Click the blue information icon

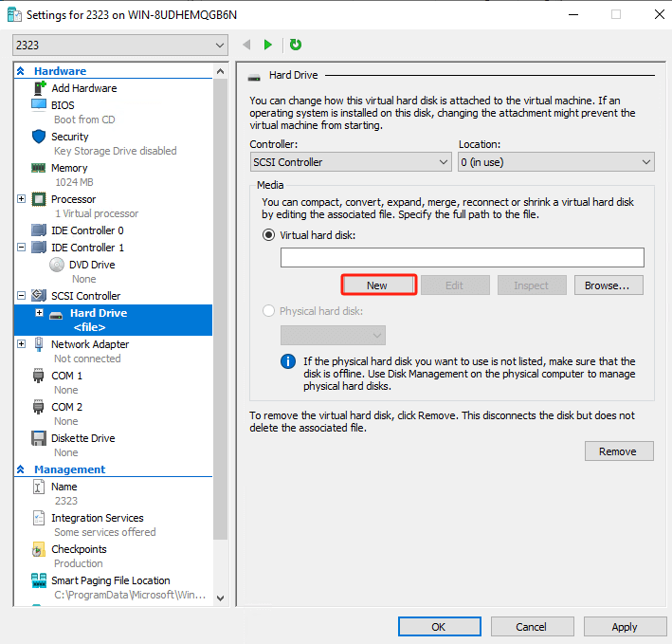tap(288, 361)
